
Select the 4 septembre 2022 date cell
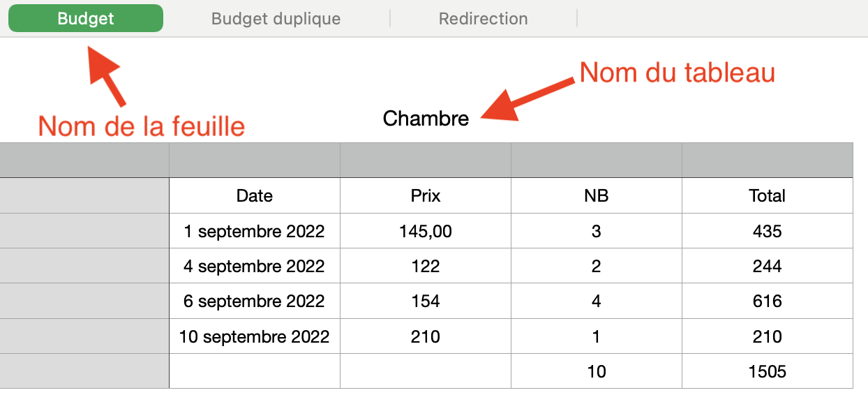tap(255, 266)
